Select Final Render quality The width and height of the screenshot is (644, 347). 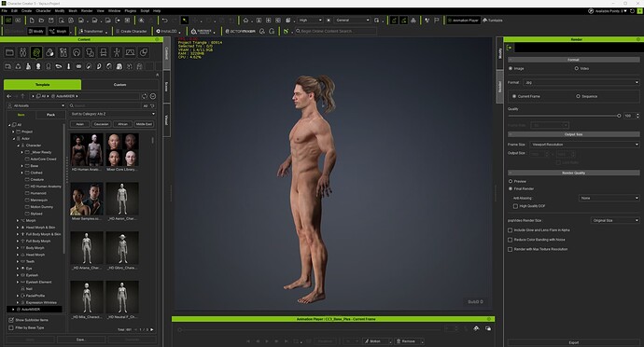tap(511, 188)
